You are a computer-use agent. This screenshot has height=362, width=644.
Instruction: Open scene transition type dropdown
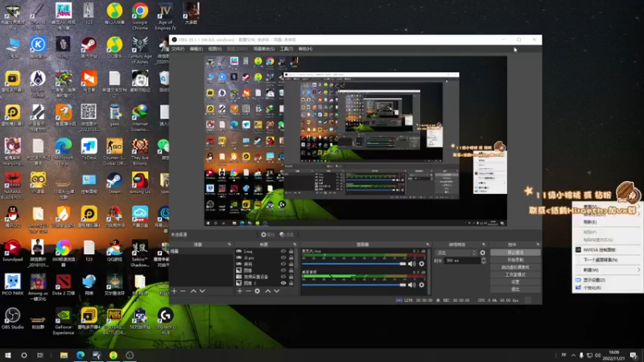click(x=456, y=253)
